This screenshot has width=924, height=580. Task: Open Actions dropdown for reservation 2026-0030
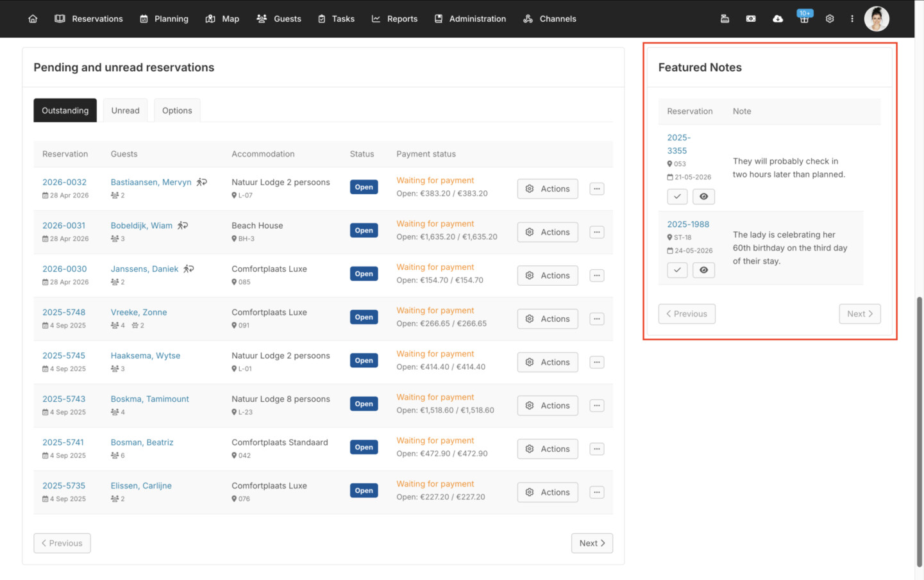point(548,276)
